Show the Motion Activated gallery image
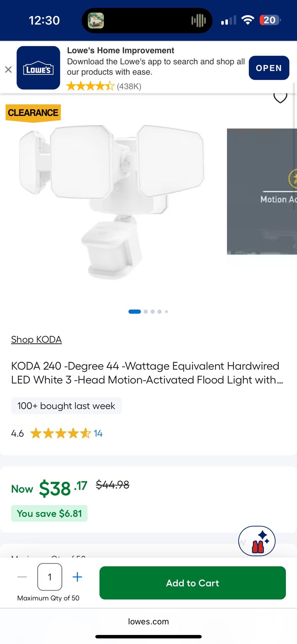Screen dimensions: 297x644 (x=262, y=192)
